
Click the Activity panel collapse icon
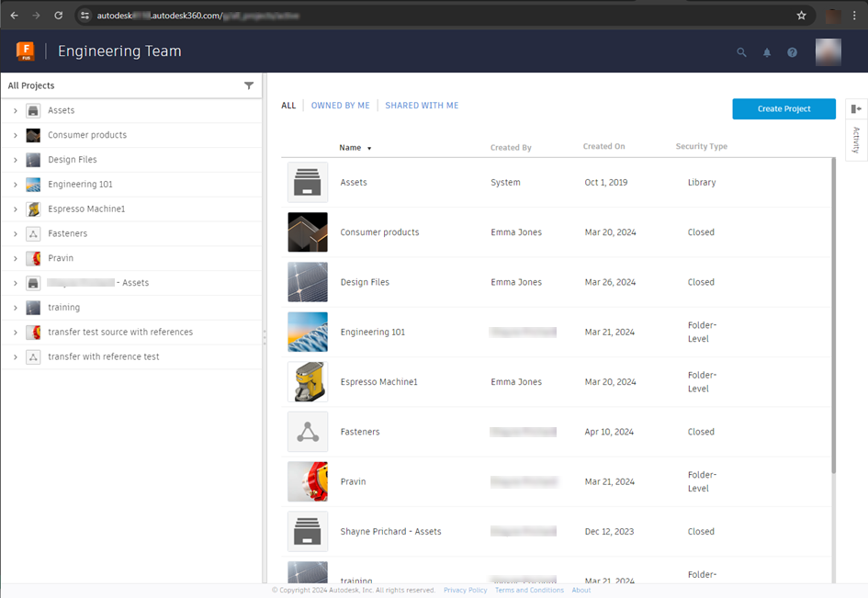click(856, 108)
